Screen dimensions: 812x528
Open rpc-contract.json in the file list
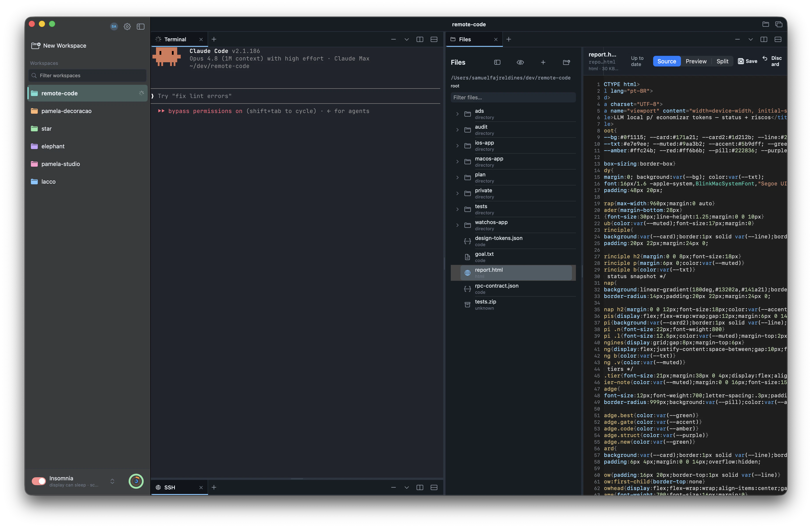513,289
